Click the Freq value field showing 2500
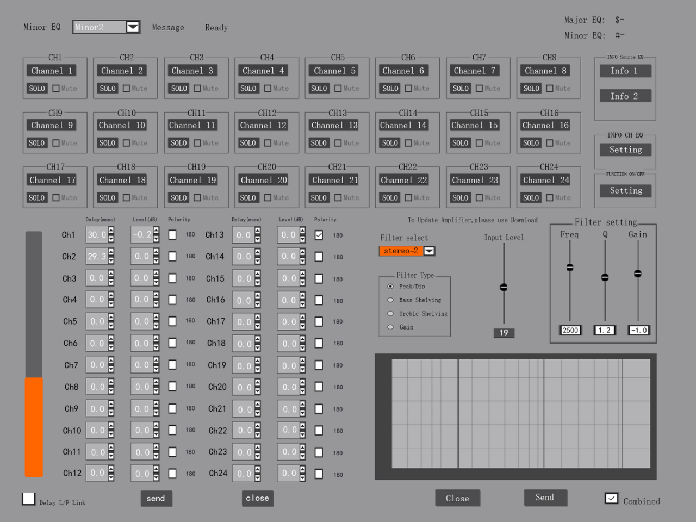Image resolution: width=697 pixels, height=523 pixels. (x=570, y=330)
